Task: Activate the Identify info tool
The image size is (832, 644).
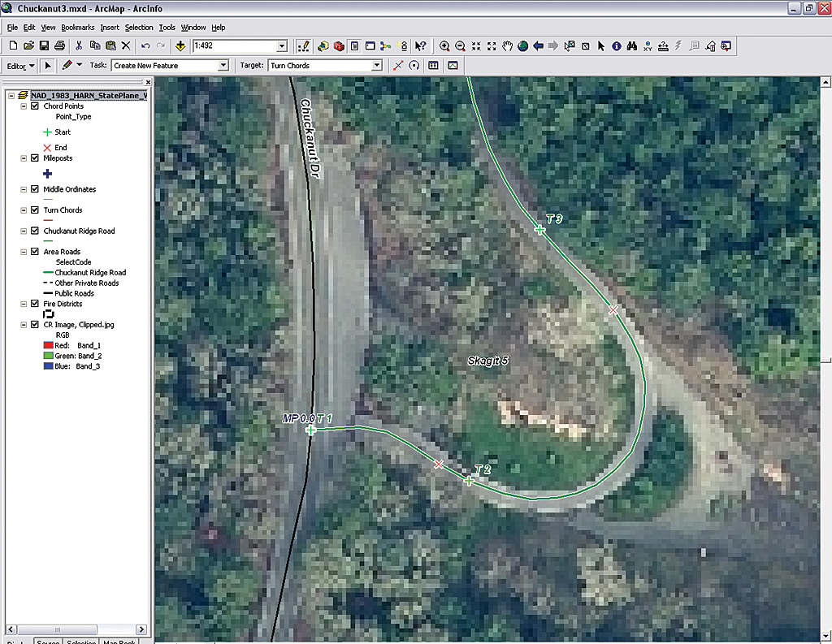Action: point(616,46)
